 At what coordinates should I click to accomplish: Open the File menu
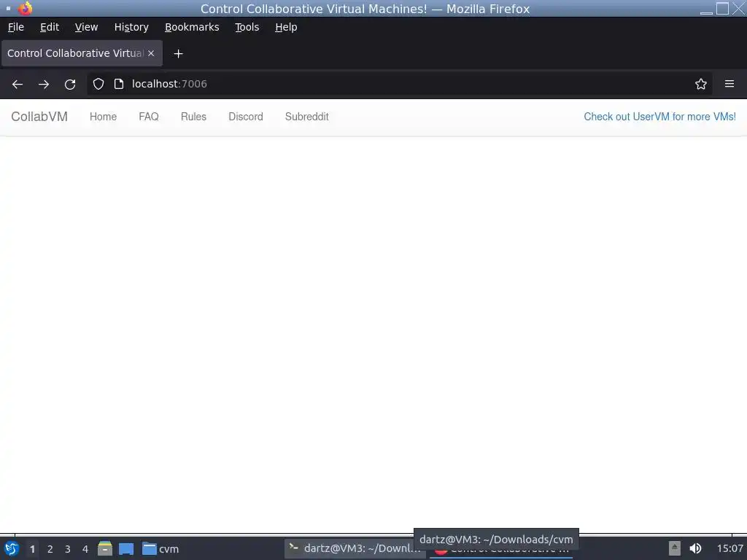click(x=16, y=27)
